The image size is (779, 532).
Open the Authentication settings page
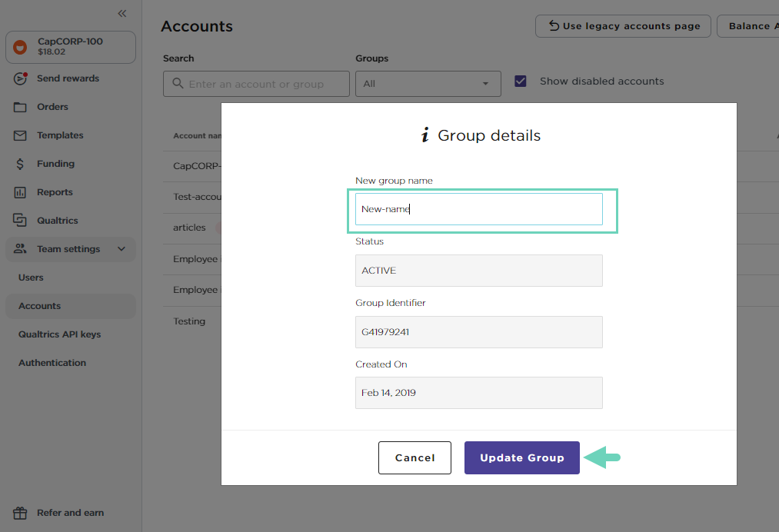pyautogui.click(x=52, y=363)
